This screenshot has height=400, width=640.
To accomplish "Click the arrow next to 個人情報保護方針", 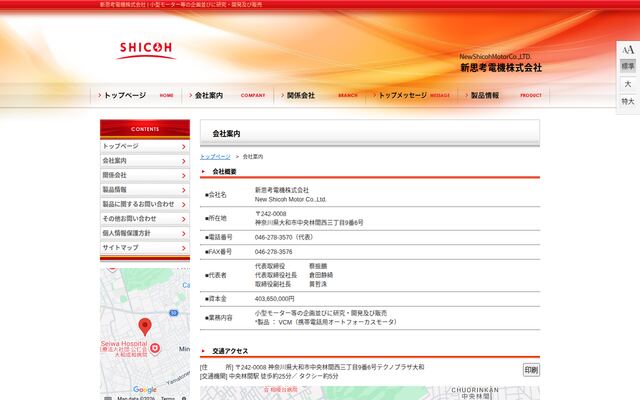I will click(x=184, y=233).
